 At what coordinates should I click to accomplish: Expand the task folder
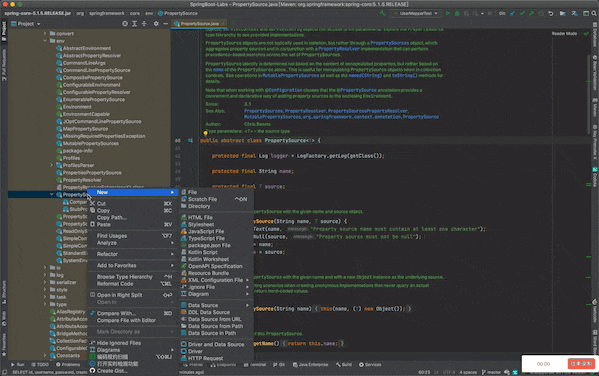tap(45, 297)
